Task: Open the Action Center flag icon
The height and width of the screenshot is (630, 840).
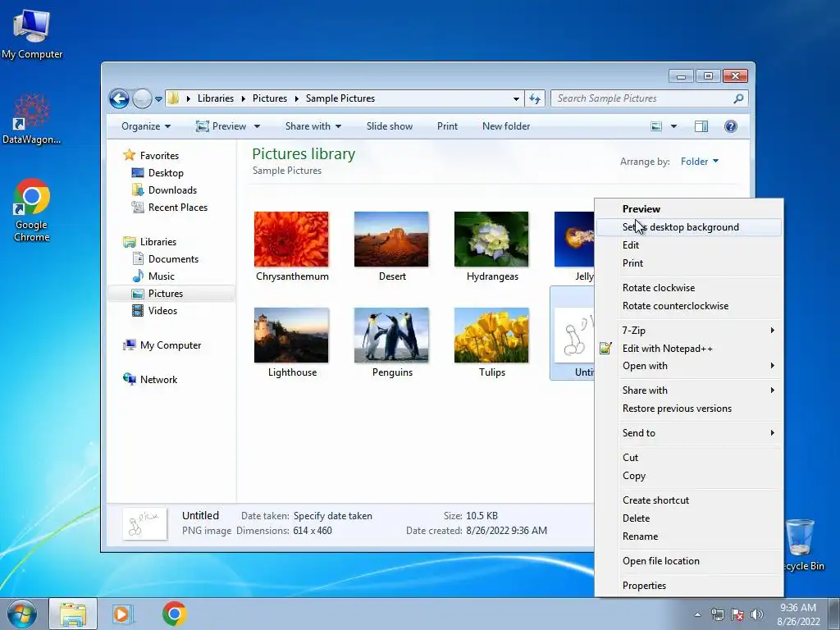Action: (737, 614)
